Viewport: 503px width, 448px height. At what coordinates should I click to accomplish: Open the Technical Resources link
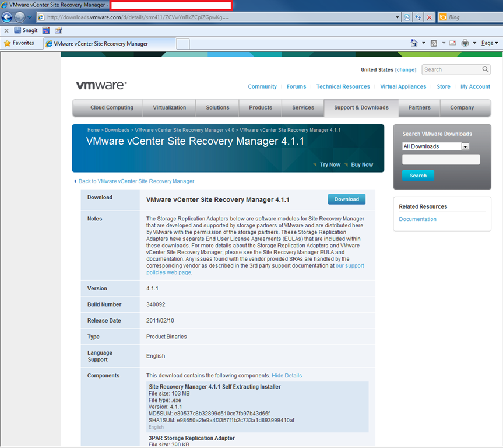coord(343,87)
